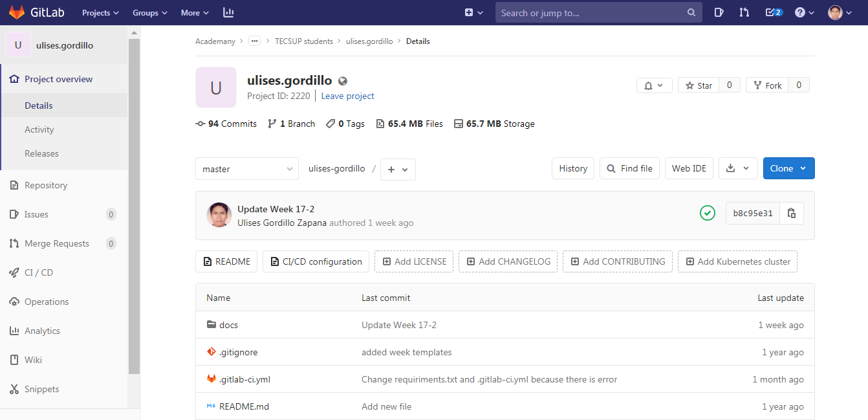
Task: Click the GitLab logo in navbar
Action: click(36, 12)
